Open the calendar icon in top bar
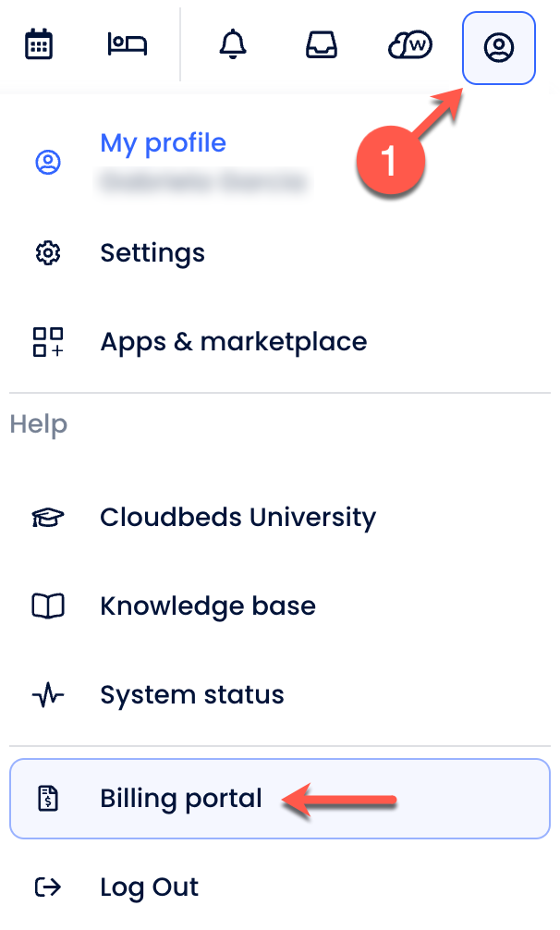The image size is (560, 930). pos(39,44)
